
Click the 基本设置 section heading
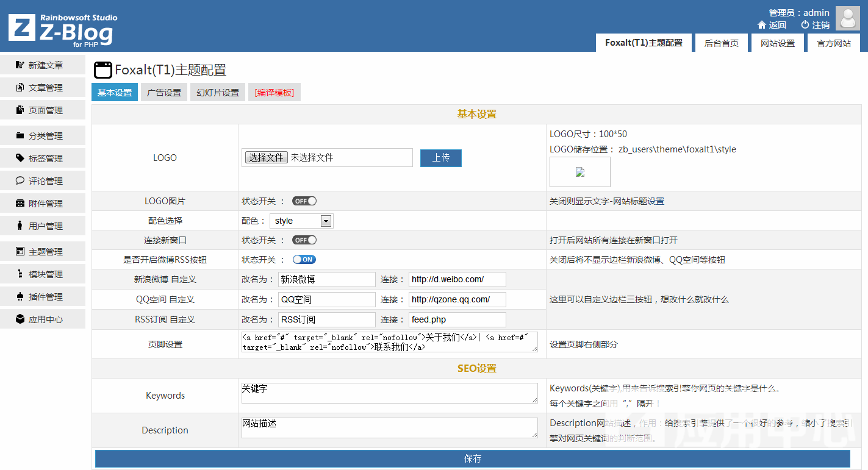pyautogui.click(x=477, y=114)
